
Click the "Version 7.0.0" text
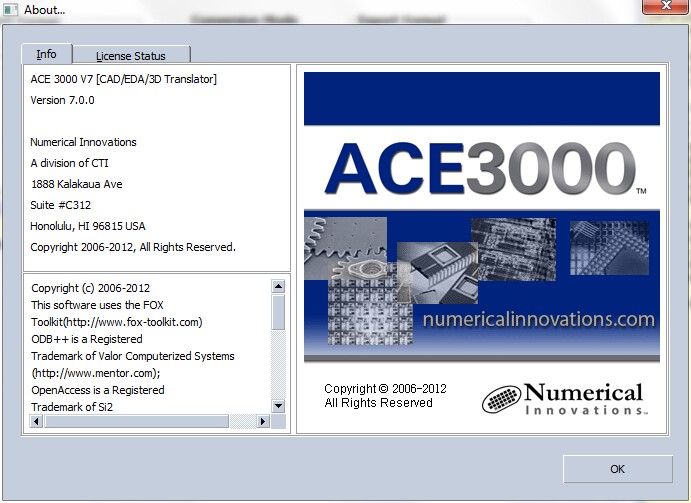[x=62, y=100]
